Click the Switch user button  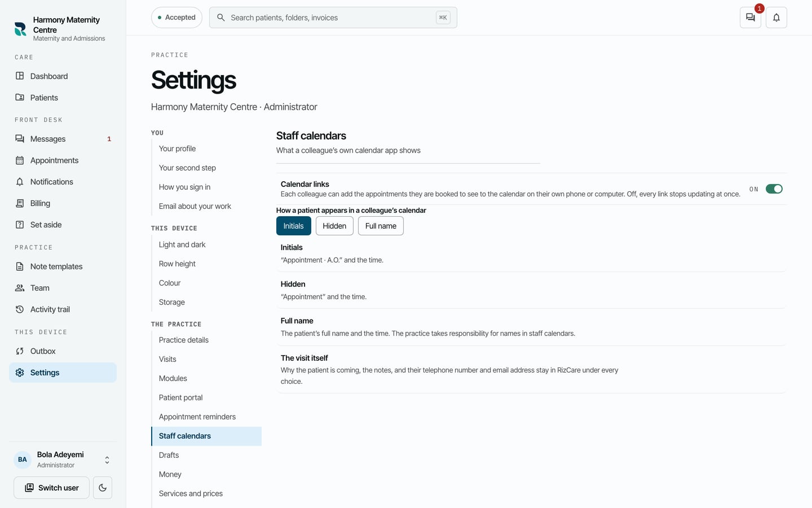51,488
